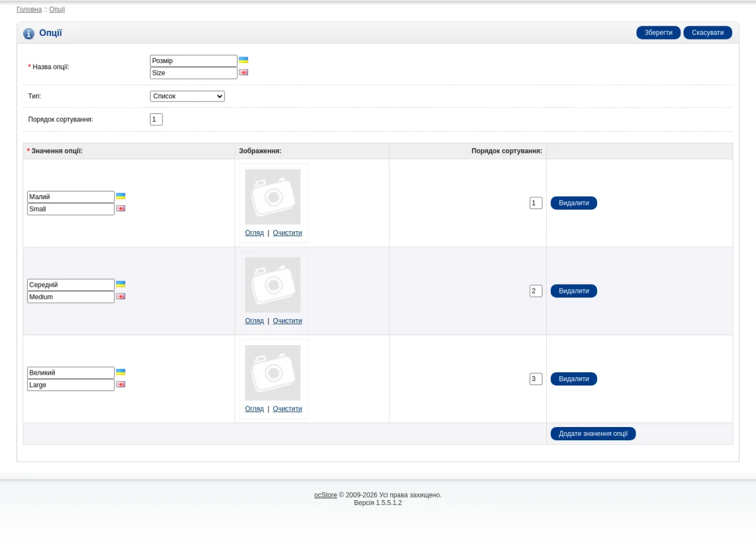This screenshot has height=541, width=756.
Task: Focus the Розмір option name field
Action: (193, 61)
